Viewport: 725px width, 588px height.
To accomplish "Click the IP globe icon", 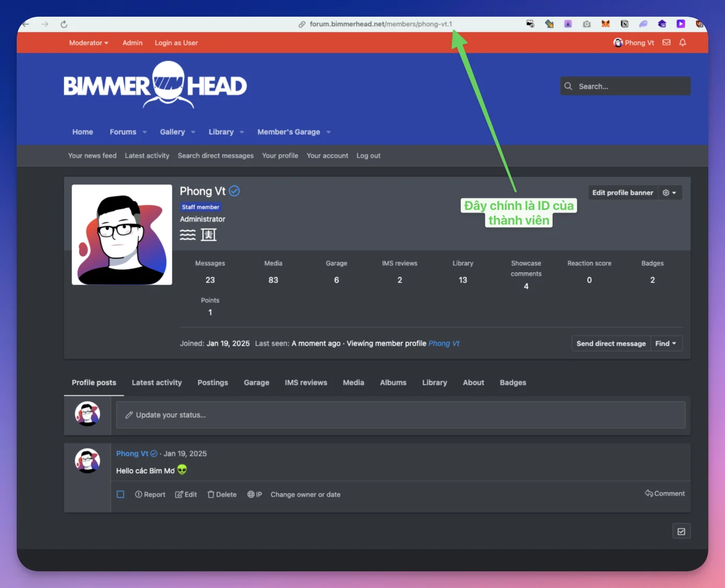I will click(x=251, y=495).
